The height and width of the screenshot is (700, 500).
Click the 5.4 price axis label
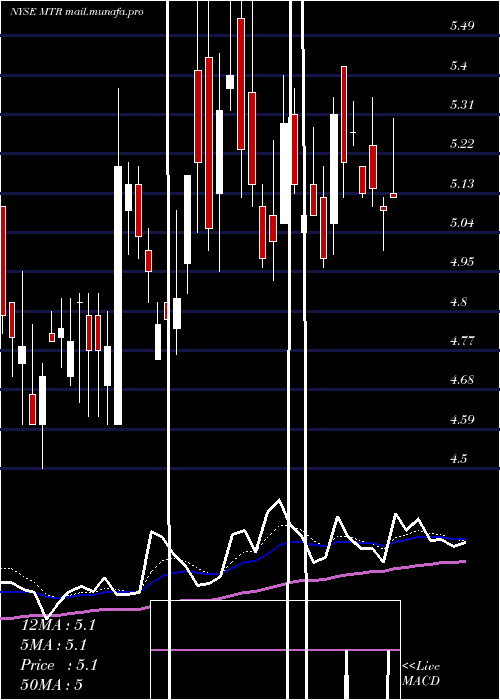458,66
